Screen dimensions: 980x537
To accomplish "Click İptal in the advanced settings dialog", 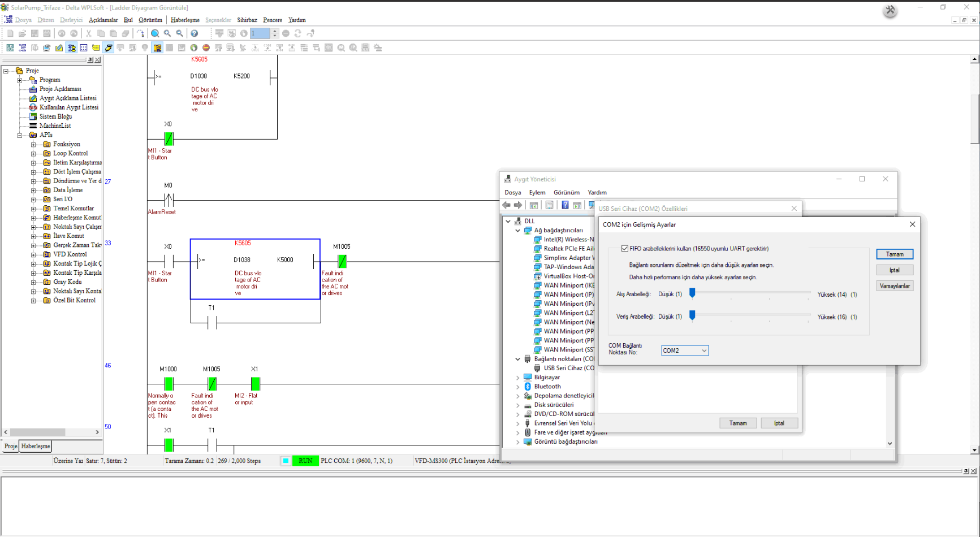I will (x=895, y=270).
